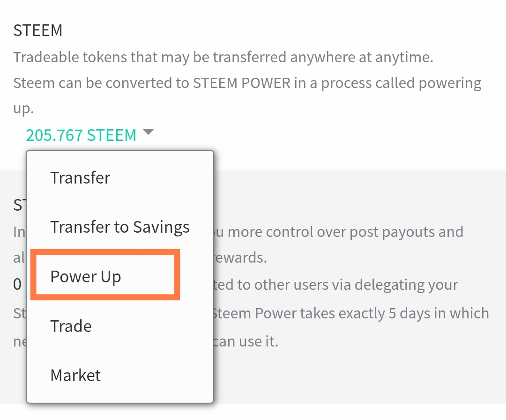Click the 'converted to STEEM POWER' sentence
This screenshot has width=506, height=420.
point(247,83)
